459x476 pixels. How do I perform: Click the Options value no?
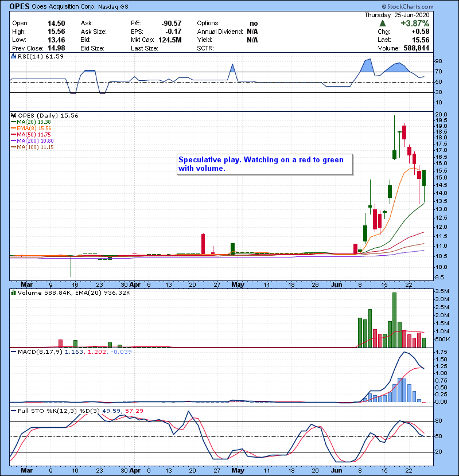click(254, 24)
